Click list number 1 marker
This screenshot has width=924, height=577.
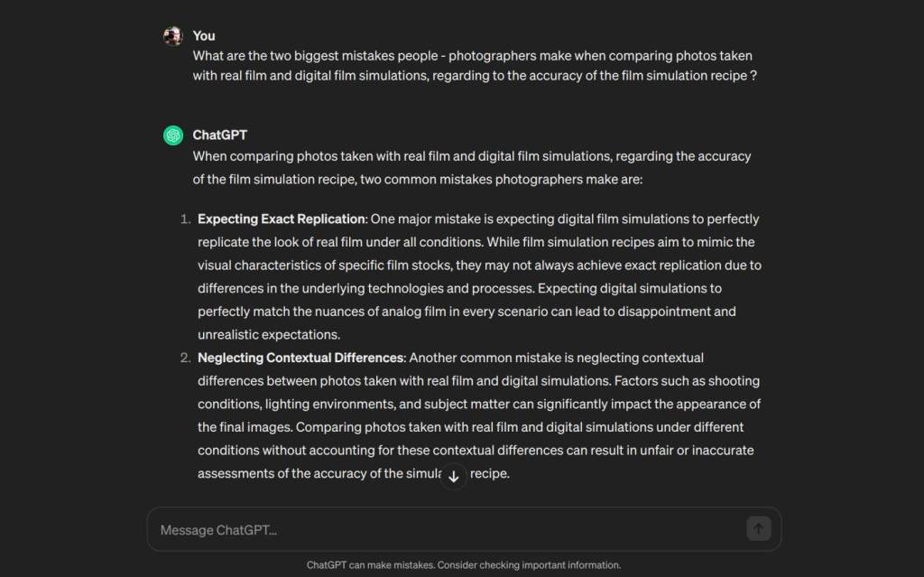pos(186,219)
